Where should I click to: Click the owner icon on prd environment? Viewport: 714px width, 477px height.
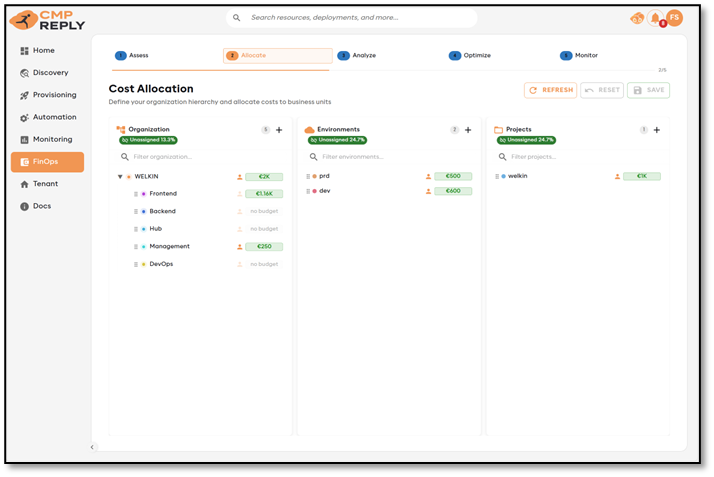(429, 177)
